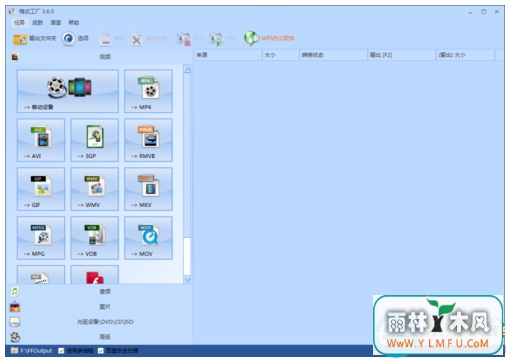The image size is (508, 360).
Task: Click the Format Factory title bar icon
Action: click(12, 11)
